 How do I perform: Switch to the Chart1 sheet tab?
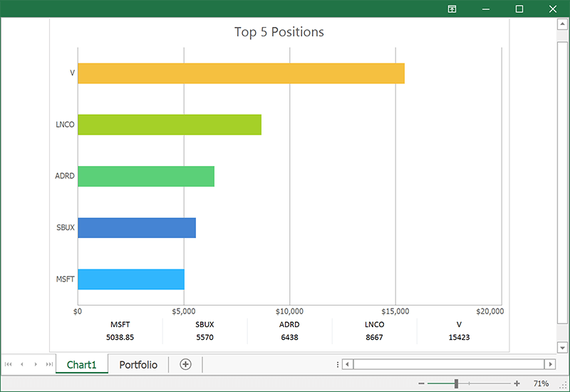[x=81, y=364]
